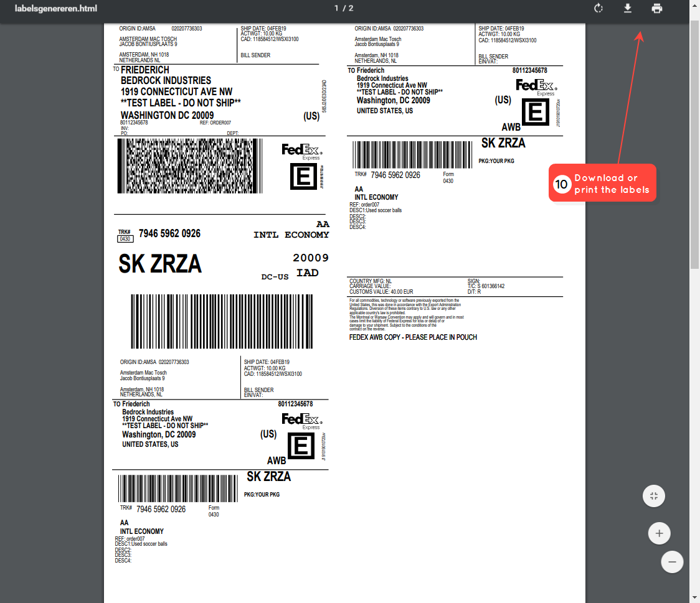Click the vertical scrollbar thumb

(694, 144)
